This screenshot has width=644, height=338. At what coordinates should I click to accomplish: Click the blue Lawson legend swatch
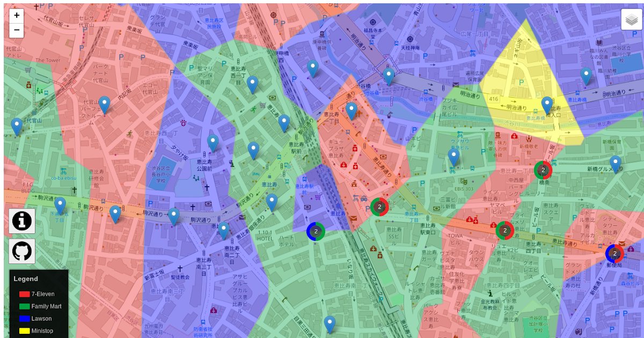coord(24,319)
